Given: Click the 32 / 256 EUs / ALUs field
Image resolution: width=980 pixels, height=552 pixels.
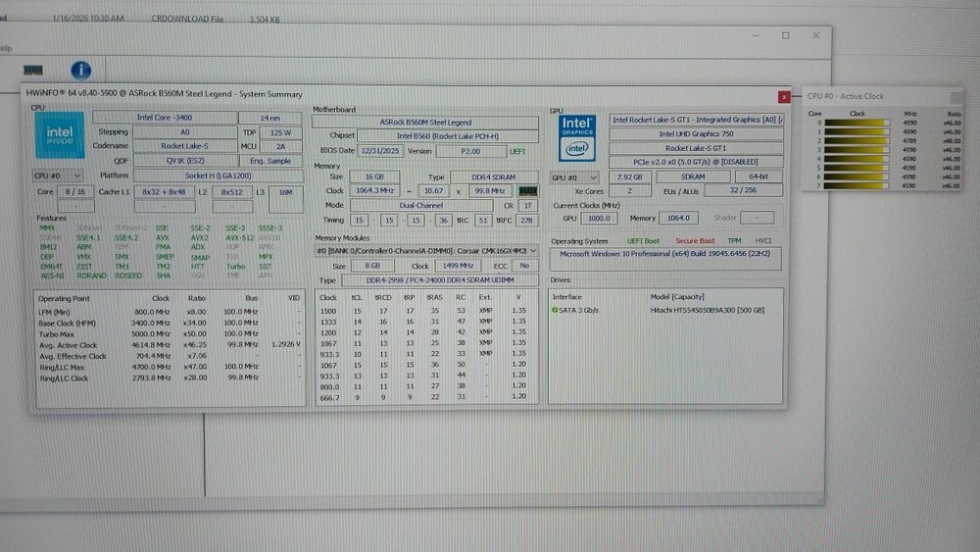Looking at the screenshot, I should 743,190.
